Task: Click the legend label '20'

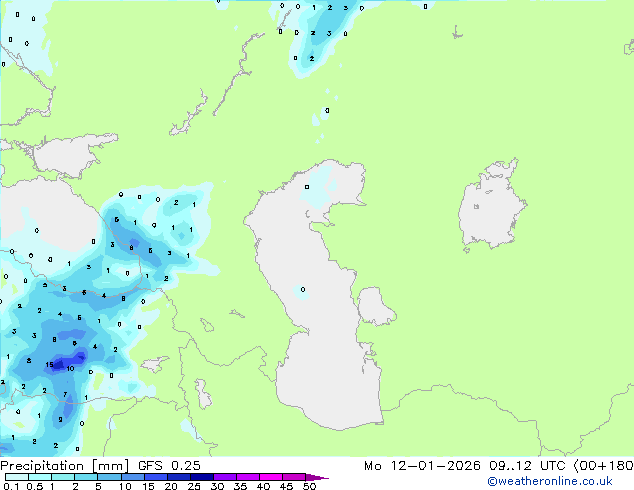Action: pos(171,486)
